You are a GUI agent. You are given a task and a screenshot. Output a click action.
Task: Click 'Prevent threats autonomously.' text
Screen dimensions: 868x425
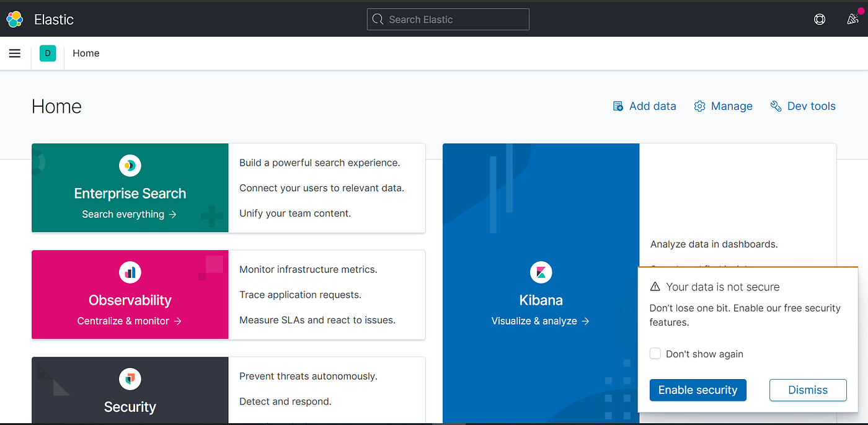point(308,376)
